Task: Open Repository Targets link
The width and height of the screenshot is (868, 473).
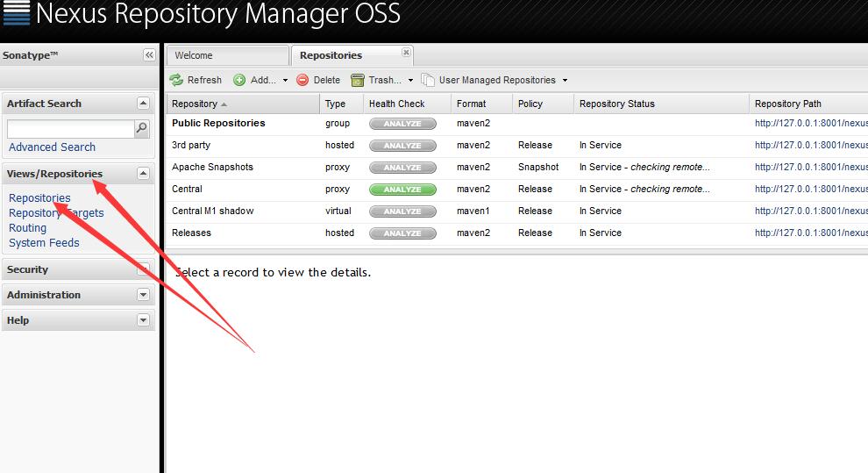Action: [x=56, y=212]
